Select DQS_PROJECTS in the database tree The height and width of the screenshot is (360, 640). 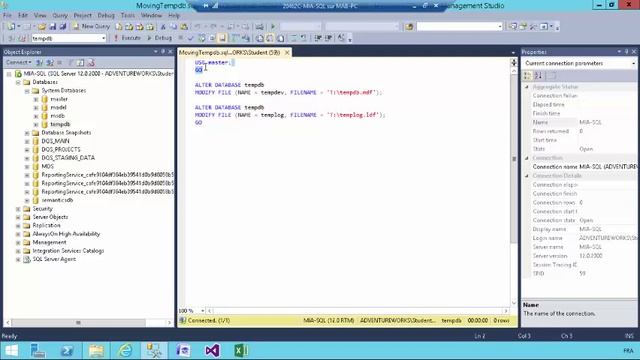point(61,150)
